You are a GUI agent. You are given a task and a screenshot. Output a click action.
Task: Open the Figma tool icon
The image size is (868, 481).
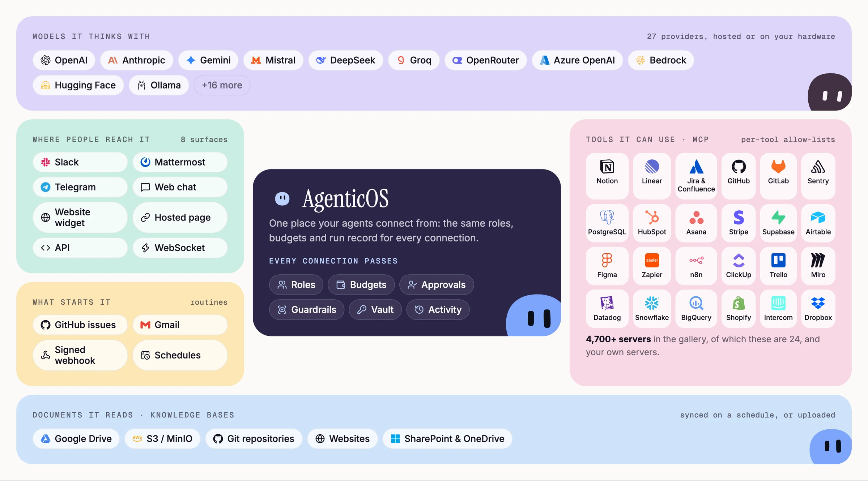[607, 260]
